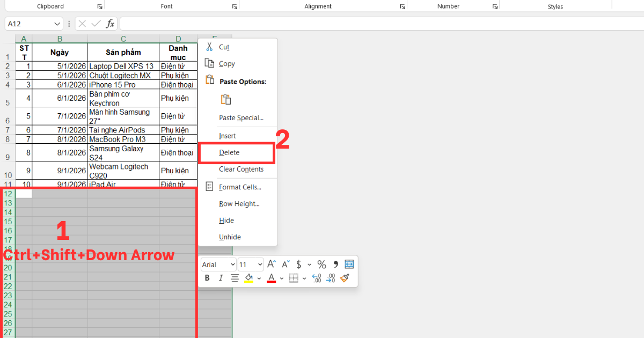
Task: Expand the Accounting format dropdown arrow
Action: pos(310,264)
